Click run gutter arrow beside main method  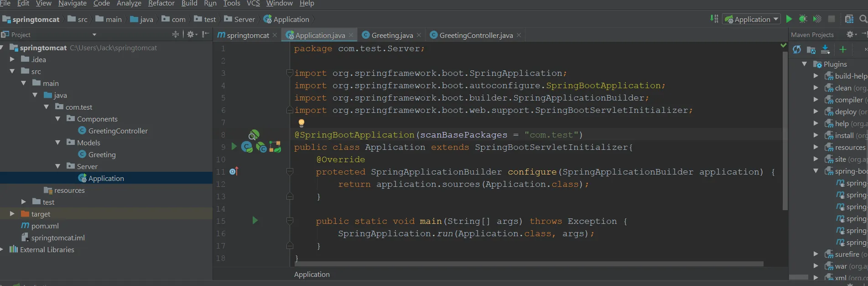pyautogui.click(x=255, y=221)
